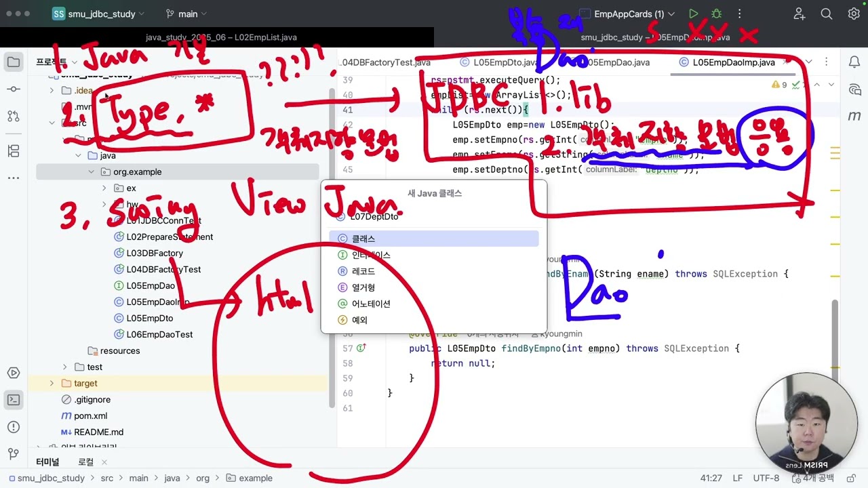Viewport: 868px width, 488px height.
Task: Open the Problems tool window icon
Action: pos(14,427)
